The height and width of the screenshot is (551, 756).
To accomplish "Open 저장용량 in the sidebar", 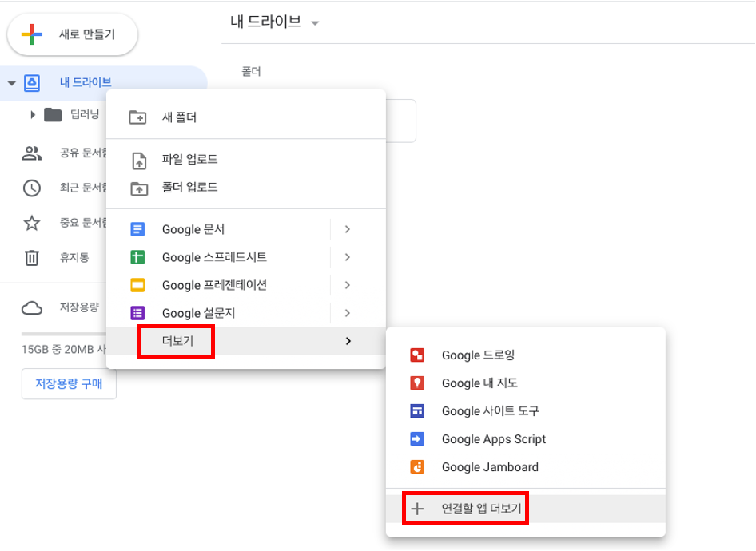I will [79, 307].
